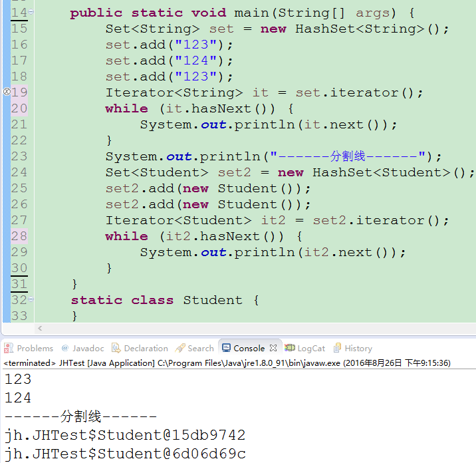Click the terminated JHTest launch description
Viewport: 476px width, 463px height.
point(227,363)
